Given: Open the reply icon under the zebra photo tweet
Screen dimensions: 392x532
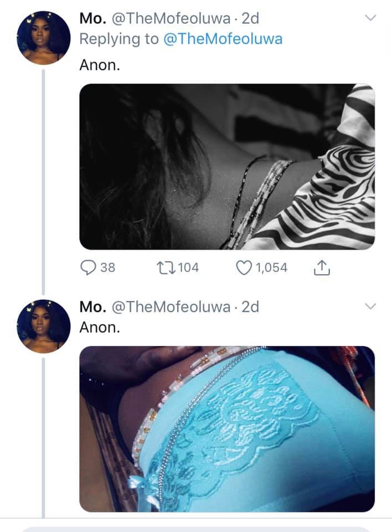Looking at the screenshot, I should click(x=89, y=267).
